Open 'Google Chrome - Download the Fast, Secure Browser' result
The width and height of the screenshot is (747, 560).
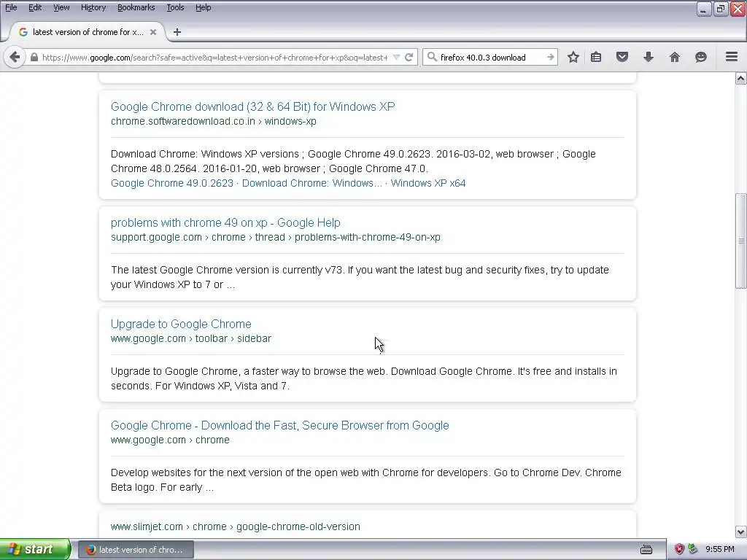(280, 426)
